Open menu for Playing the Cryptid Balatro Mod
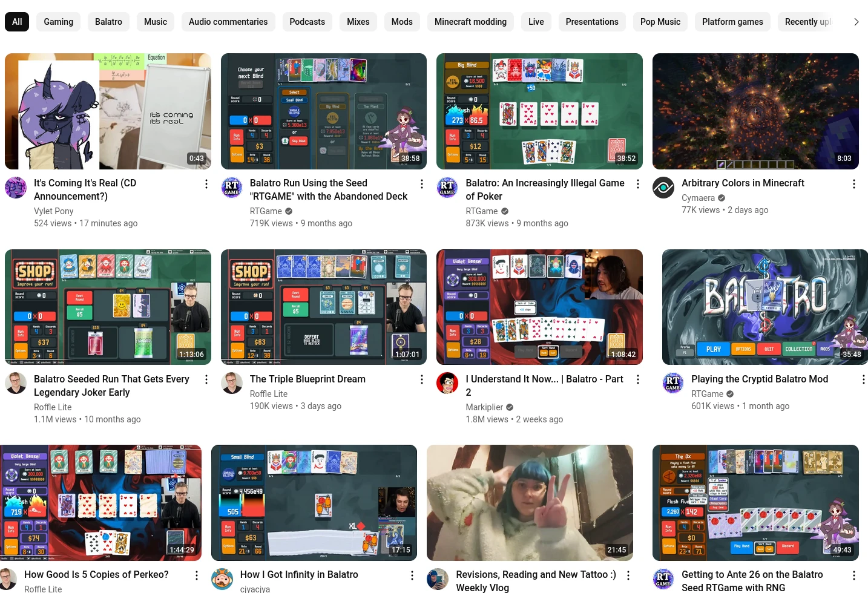 pos(863,379)
